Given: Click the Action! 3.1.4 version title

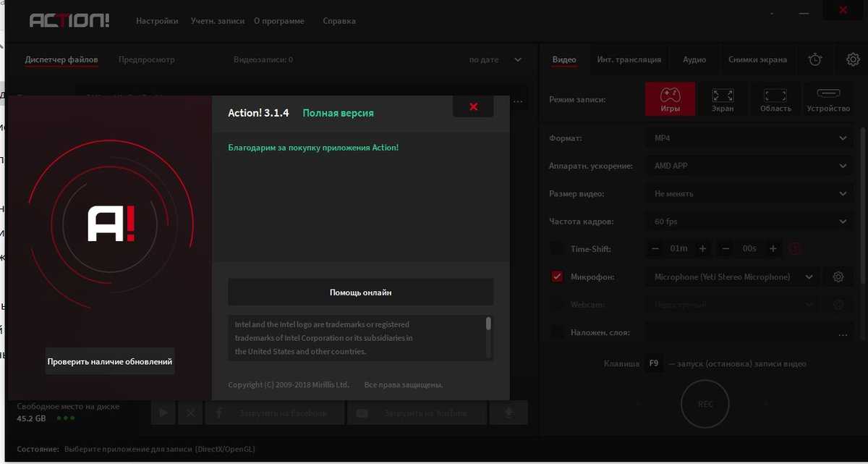Looking at the screenshot, I should 258,113.
